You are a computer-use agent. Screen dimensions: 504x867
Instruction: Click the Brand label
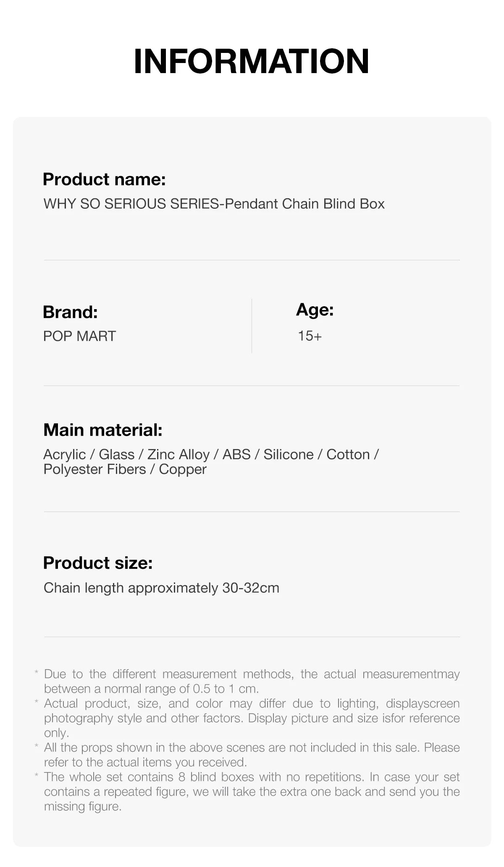pyautogui.click(x=70, y=312)
